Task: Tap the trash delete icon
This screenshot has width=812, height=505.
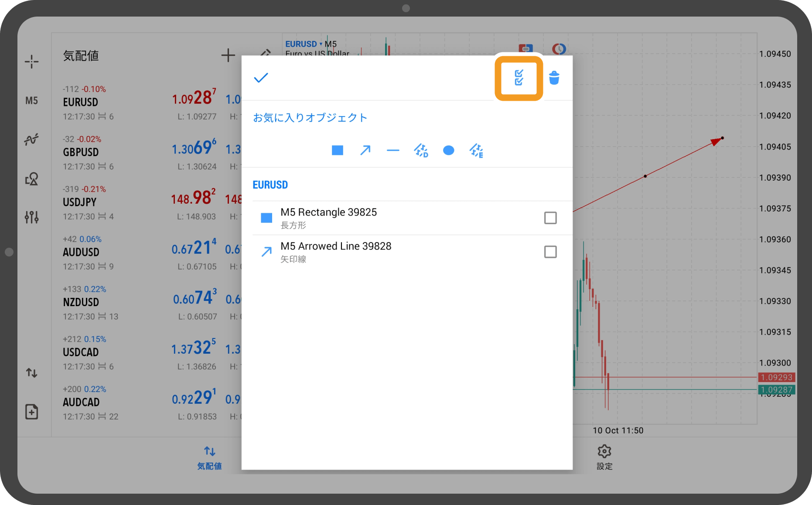Action: 554,78
